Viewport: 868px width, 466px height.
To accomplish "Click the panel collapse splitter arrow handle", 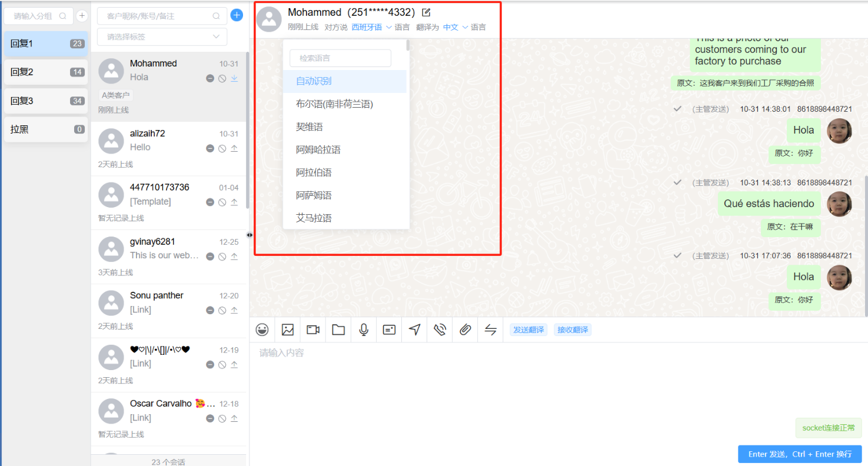I will coord(250,235).
